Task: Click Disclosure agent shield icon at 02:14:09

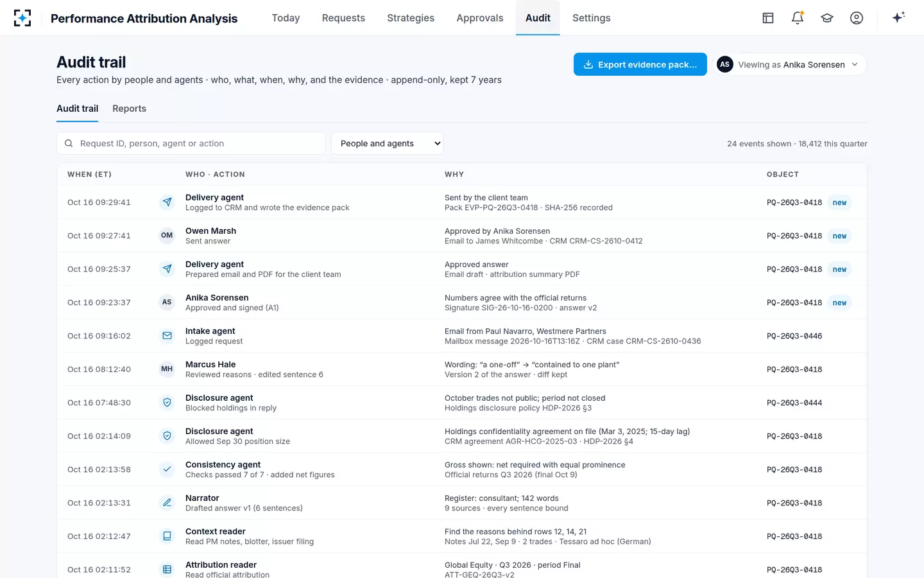Action: 167,436
